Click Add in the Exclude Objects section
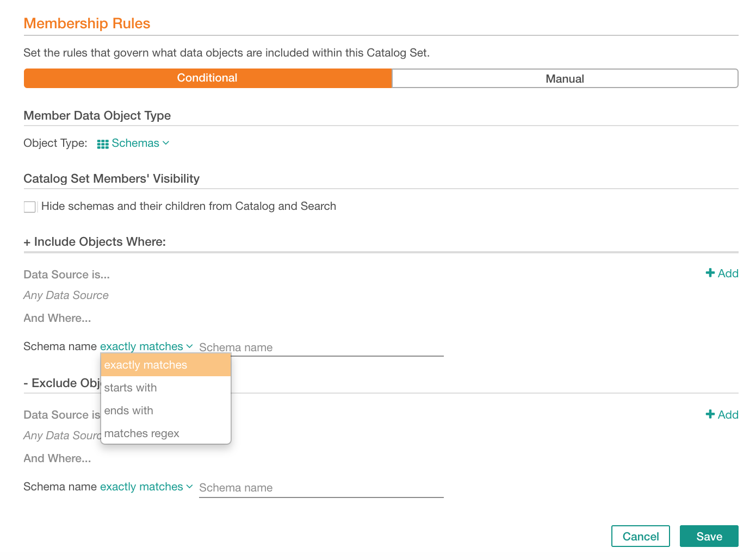The image size is (756, 560). (x=722, y=415)
